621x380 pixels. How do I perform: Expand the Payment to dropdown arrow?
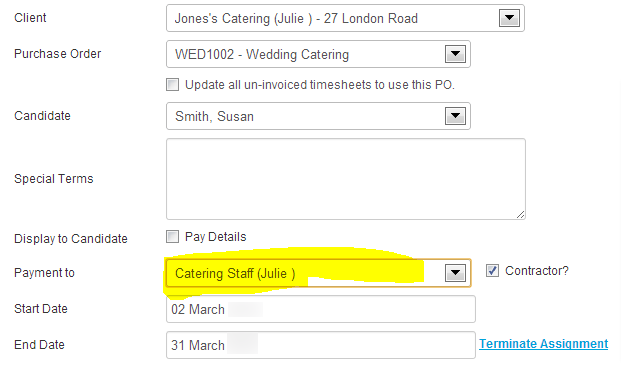(455, 273)
